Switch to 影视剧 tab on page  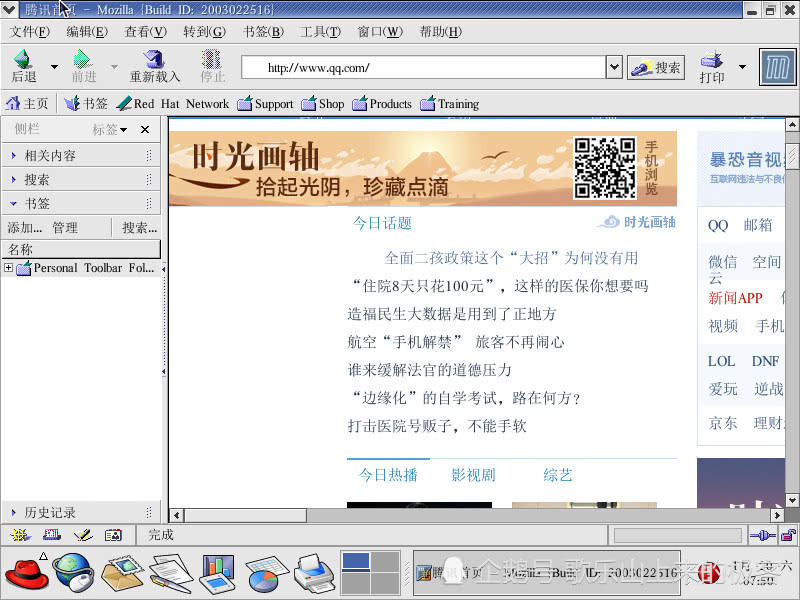point(473,475)
